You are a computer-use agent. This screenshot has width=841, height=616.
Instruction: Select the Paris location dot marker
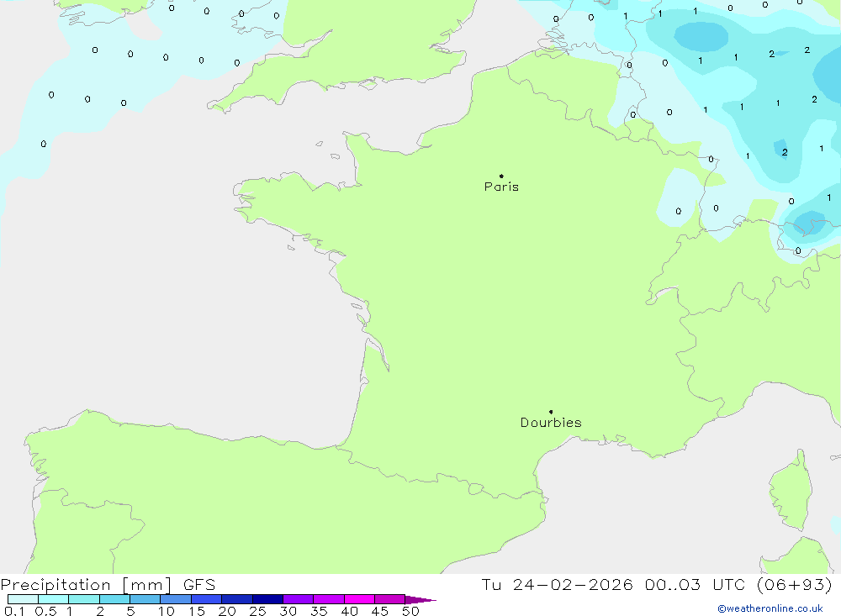501,176
